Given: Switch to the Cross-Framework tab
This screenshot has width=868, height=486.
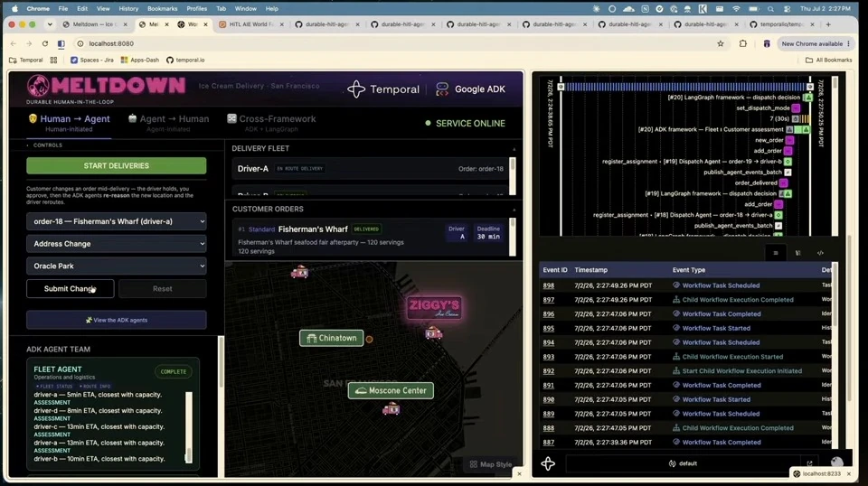Looking at the screenshot, I should 271,123.
